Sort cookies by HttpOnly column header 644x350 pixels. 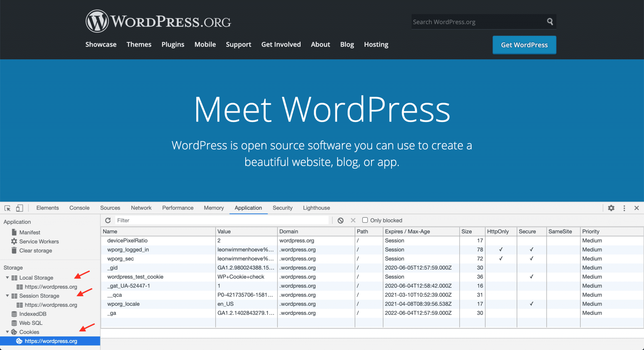[x=501, y=232]
